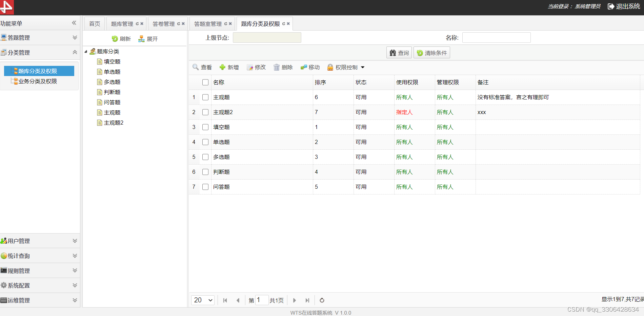Collapse the 题库分类 tree node triangle
This screenshot has width=644, height=316.
pyautogui.click(x=86, y=52)
